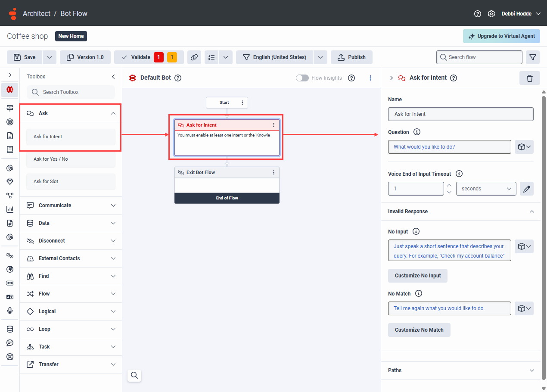Screen dimensions: 547x392
Task: Open the signpost icon in left sidebar
Action: point(10,108)
